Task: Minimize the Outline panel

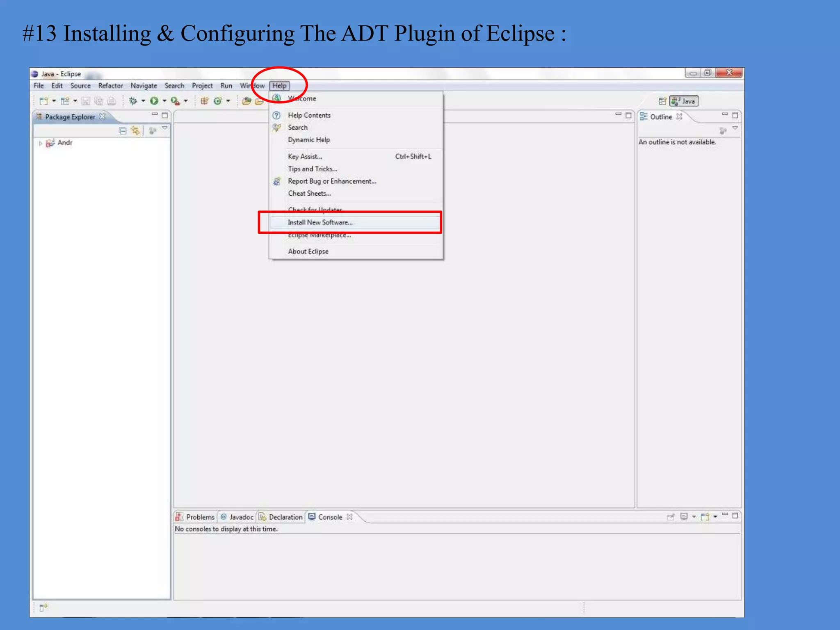Action: pos(725,115)
